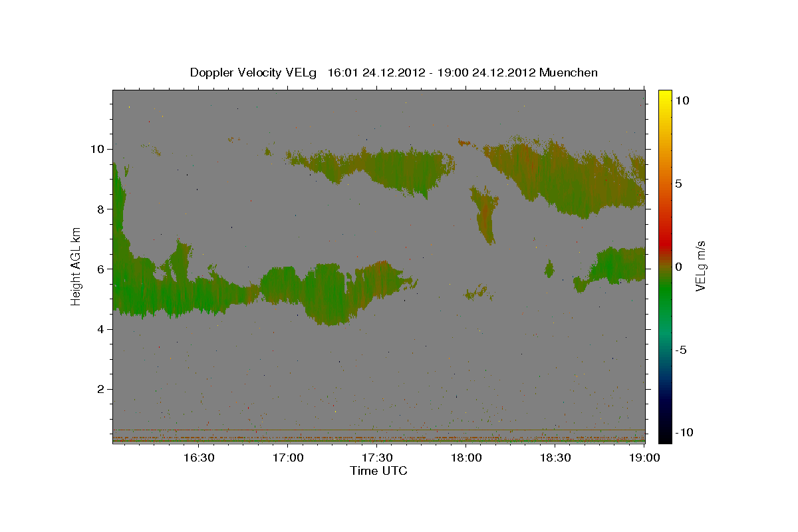The image size is (798, 532).
Task: Click the 18:00 time tick label
Action: tap(465, 458)
